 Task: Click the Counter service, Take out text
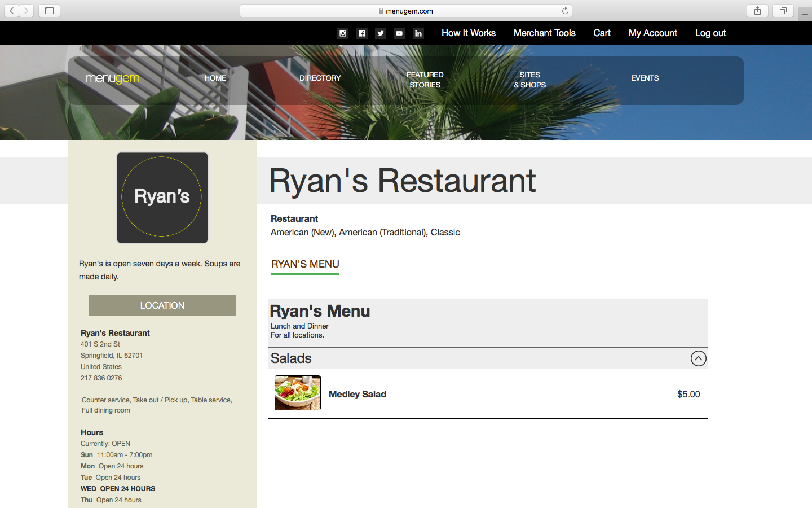157,405
